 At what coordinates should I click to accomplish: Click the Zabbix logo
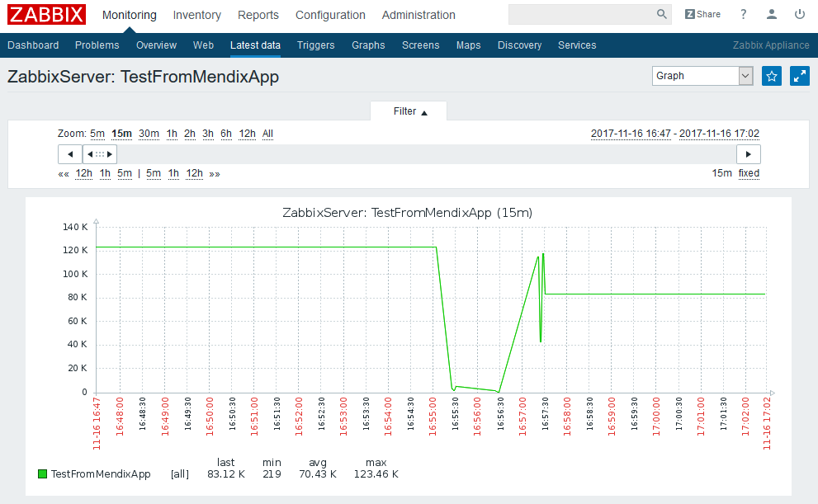click(x=46, y=15)
